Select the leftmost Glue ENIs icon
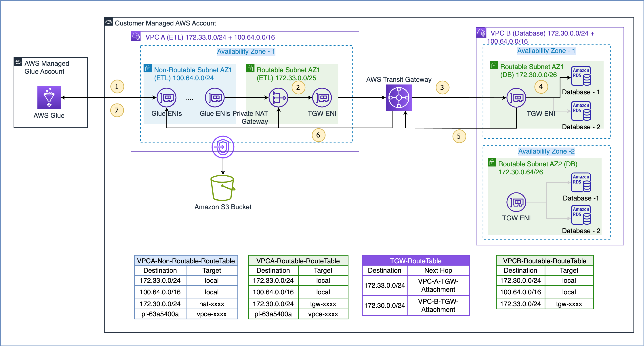 pyautogui.click(x=166, y=97)
